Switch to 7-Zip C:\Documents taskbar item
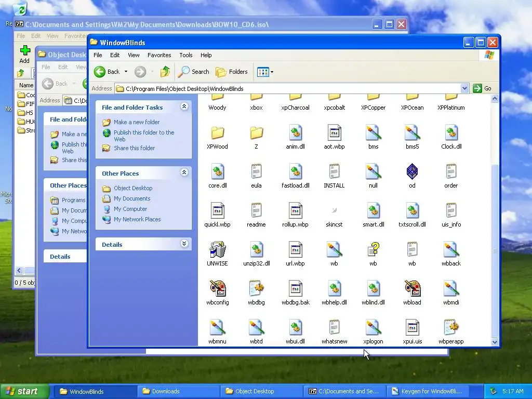Screen dimensions: 532x399 344,391
